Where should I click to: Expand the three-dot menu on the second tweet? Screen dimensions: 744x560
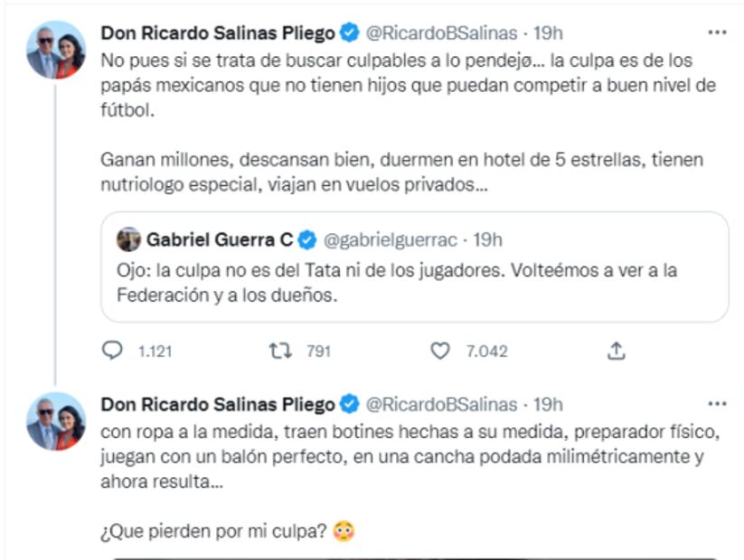[x=717, y=404]
